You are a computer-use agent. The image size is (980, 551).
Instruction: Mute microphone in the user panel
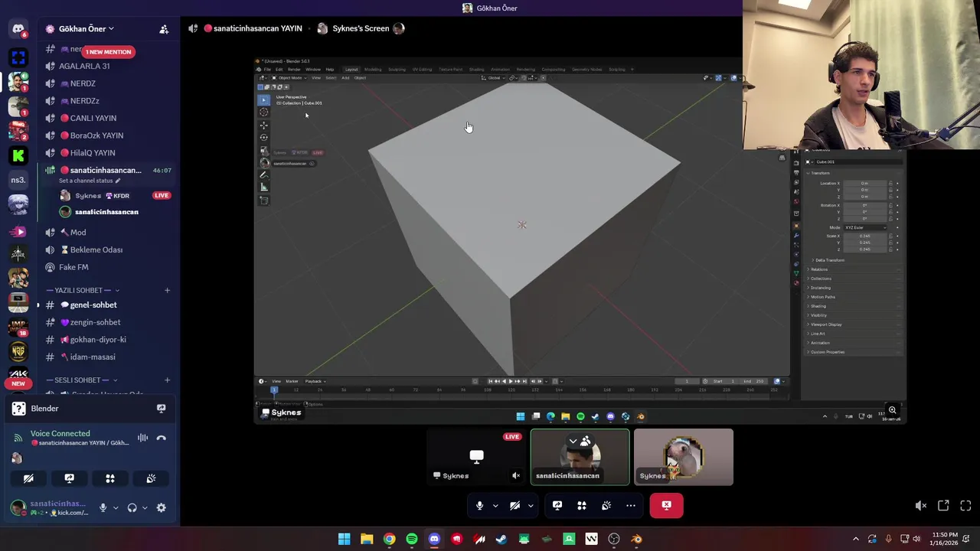103,507
